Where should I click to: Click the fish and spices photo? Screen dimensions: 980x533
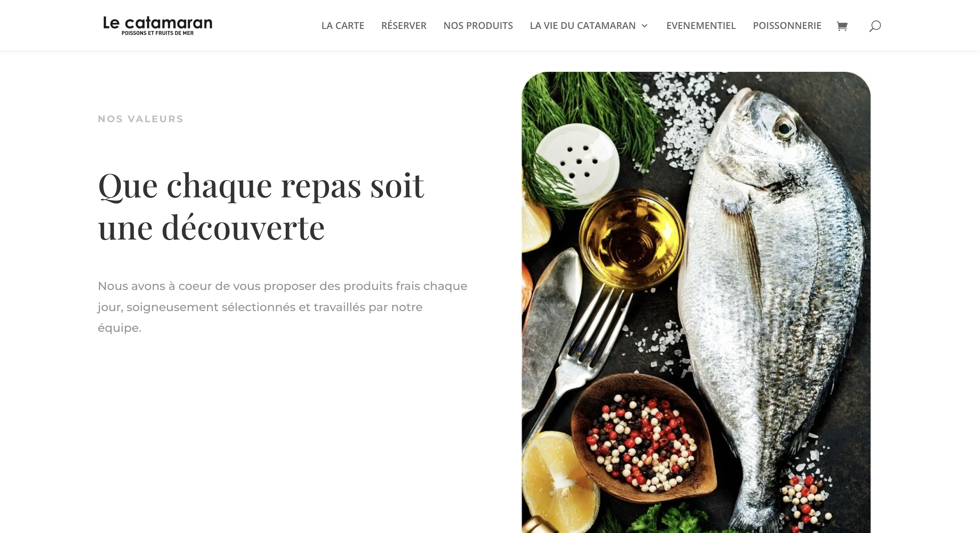[x=696, y=302]
